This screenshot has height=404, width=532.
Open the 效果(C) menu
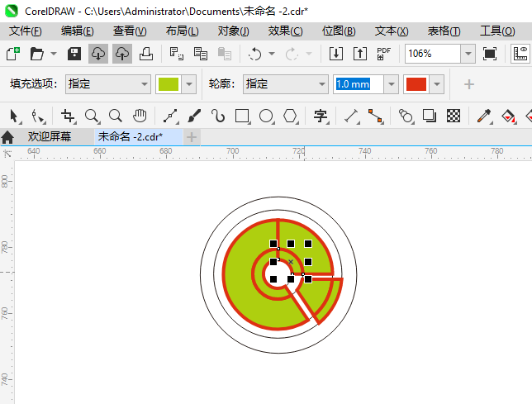[285, 31]
